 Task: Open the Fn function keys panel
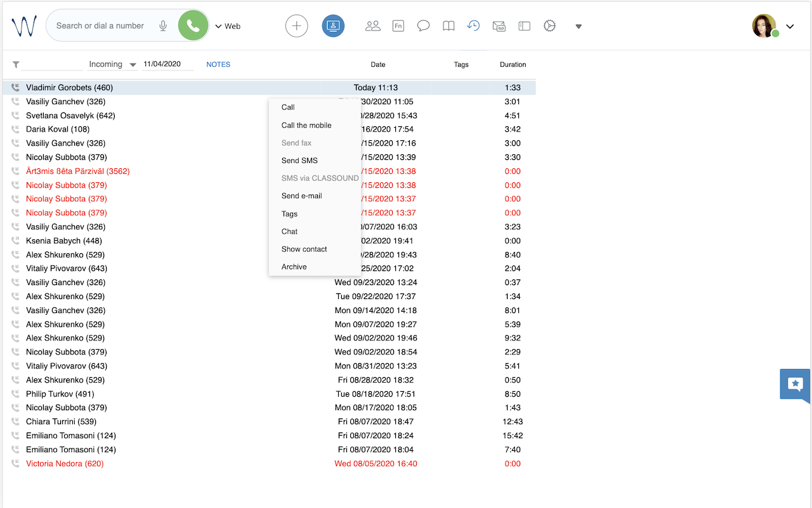(x=398, y=26)
